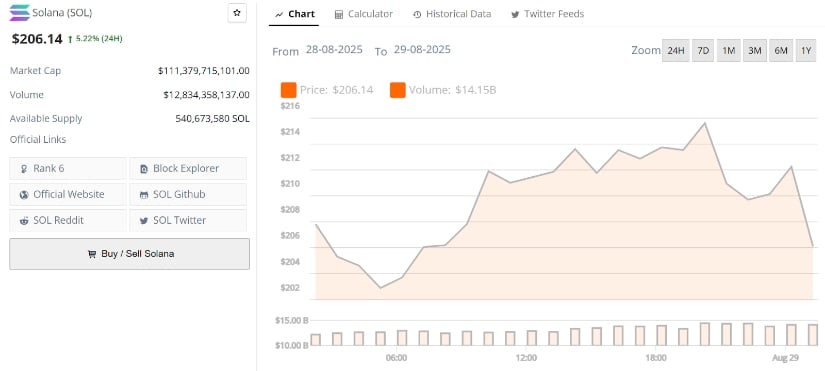
Task: Click the 06:00 time axis label
Action: pyautogui.click(x=396, y=358)
